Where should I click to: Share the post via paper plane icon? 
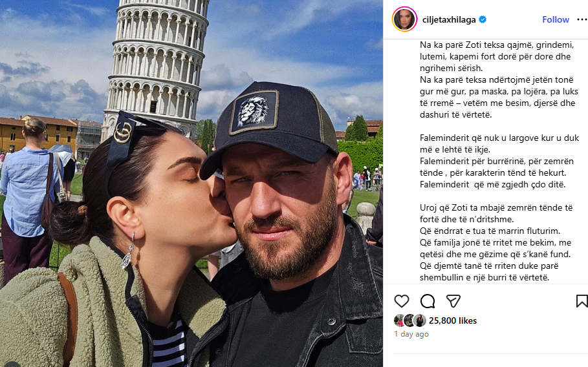[453, 301]
